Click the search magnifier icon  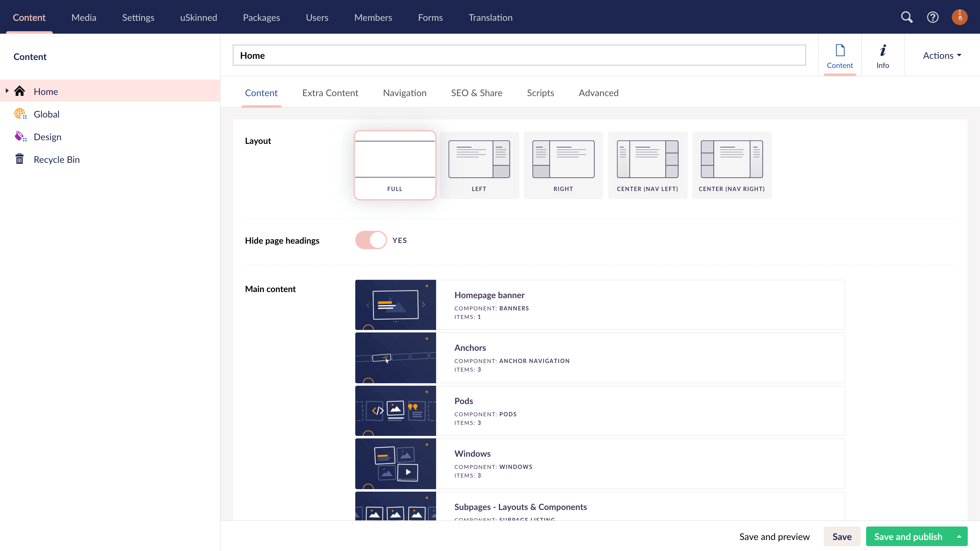pyautogui.click(x=907, y=17)
